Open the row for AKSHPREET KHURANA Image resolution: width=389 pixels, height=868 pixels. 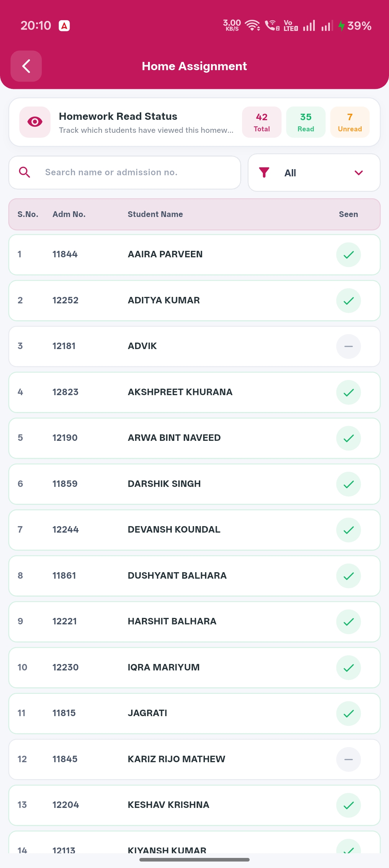click(194, 392)
